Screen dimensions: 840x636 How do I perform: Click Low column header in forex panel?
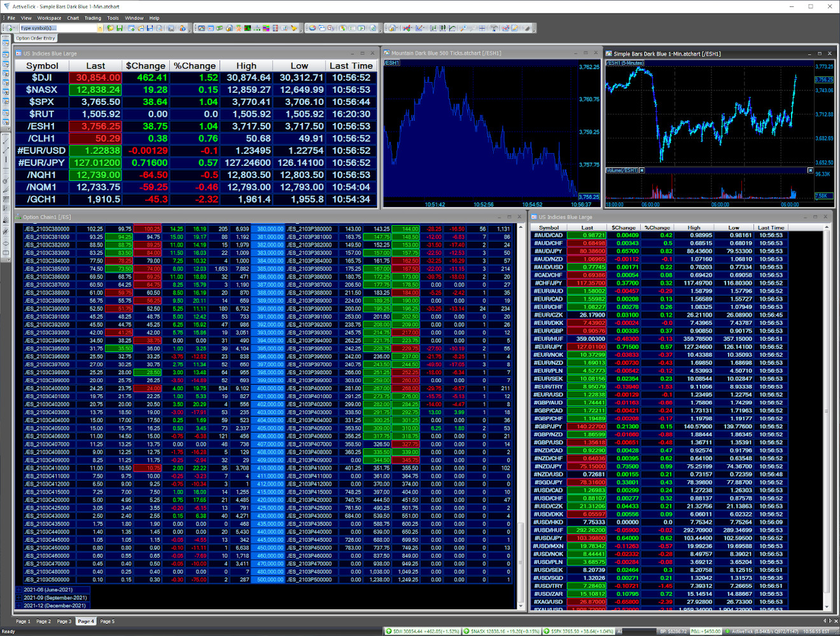point(734,227)
